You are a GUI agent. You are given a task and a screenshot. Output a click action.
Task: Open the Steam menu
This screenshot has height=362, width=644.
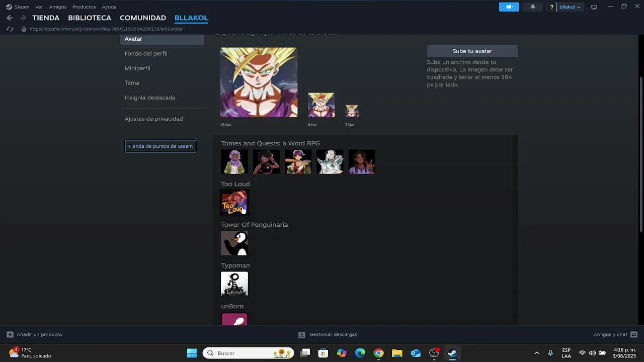[x=22, y=7]
